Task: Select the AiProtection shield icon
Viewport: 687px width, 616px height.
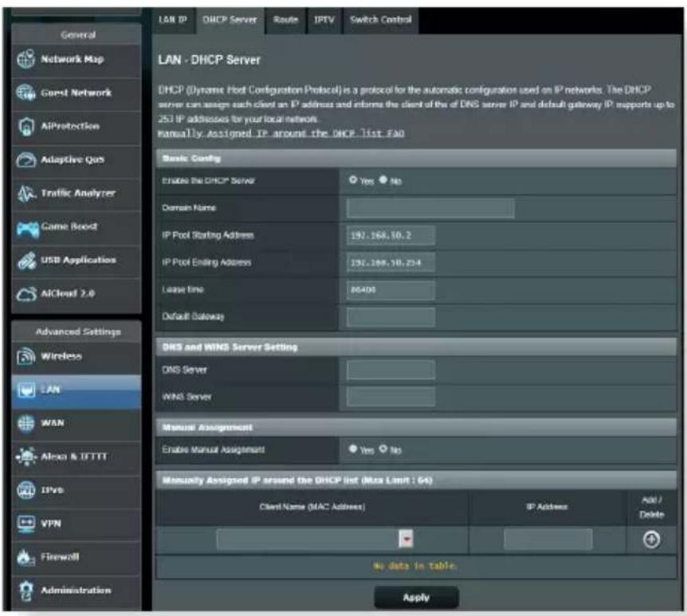Action: point(26,126)
